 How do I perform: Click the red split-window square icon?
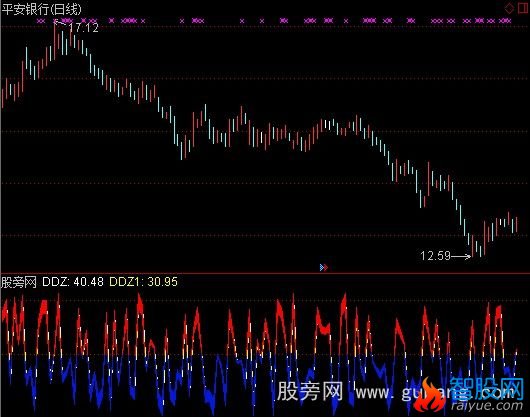point(523,8)
